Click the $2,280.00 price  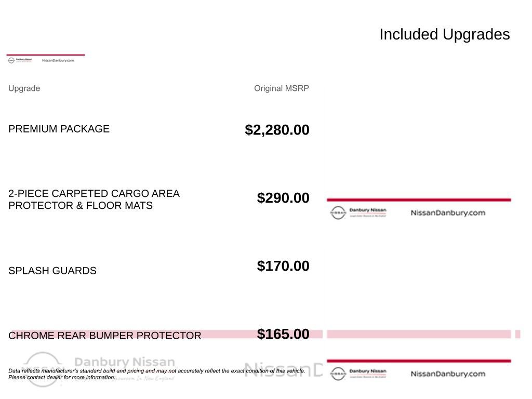pyautogui.click(x=277, y=130)
